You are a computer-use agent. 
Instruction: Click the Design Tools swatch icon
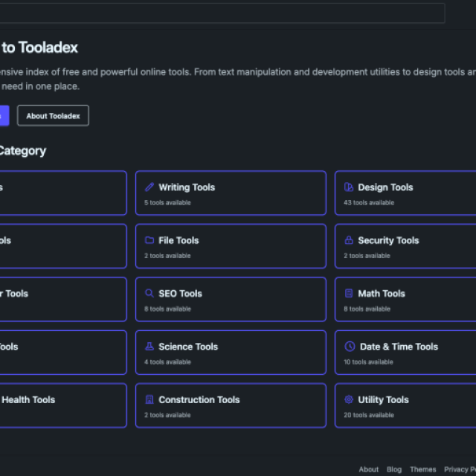[x=349, y=187]
